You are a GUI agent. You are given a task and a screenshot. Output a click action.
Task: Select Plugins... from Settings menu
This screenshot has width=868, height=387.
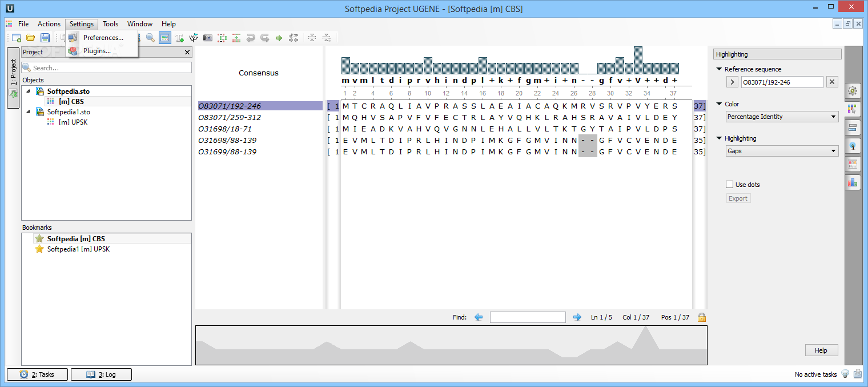pyautogui.click(x=102, y=51)
